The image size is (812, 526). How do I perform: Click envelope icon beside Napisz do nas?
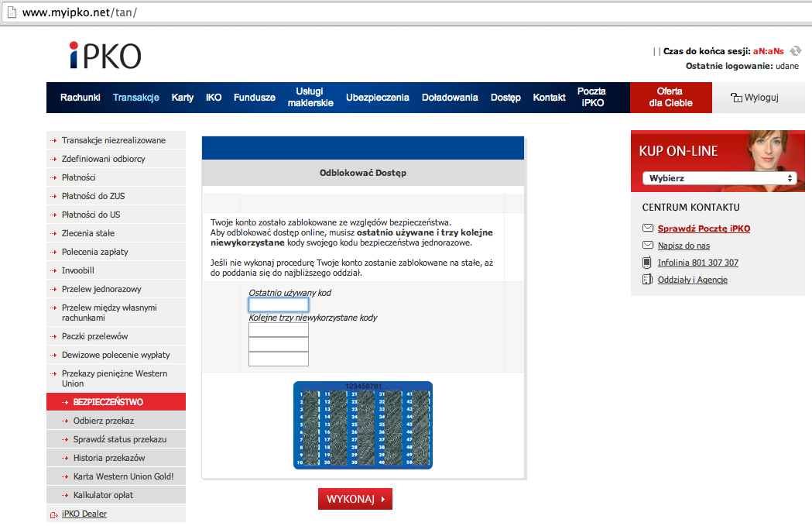tap(648, 245)
